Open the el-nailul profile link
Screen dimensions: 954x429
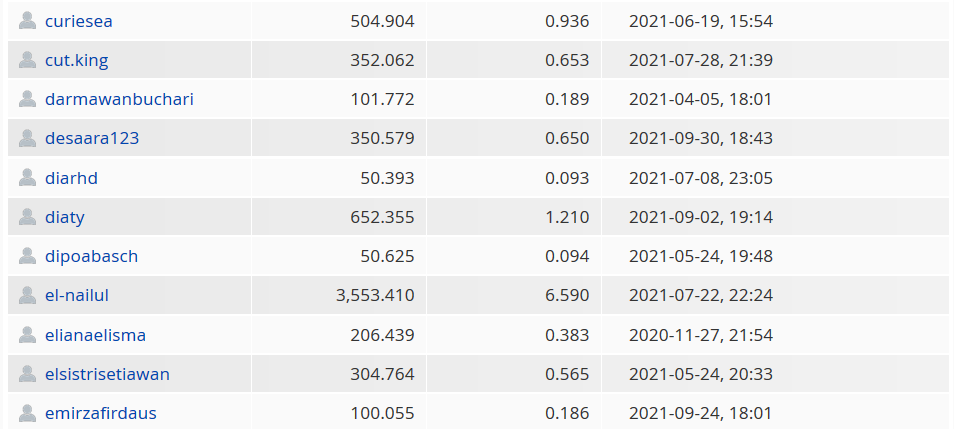[77, 295]
